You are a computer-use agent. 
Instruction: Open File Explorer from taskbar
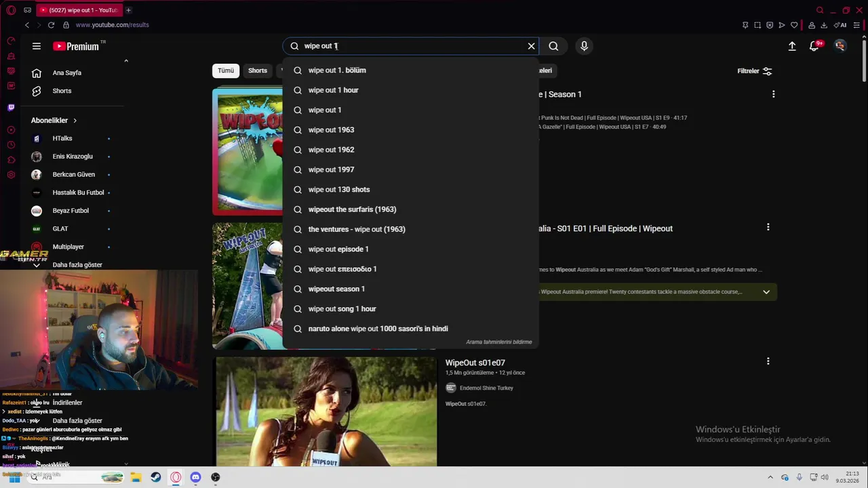pos(136,477)
